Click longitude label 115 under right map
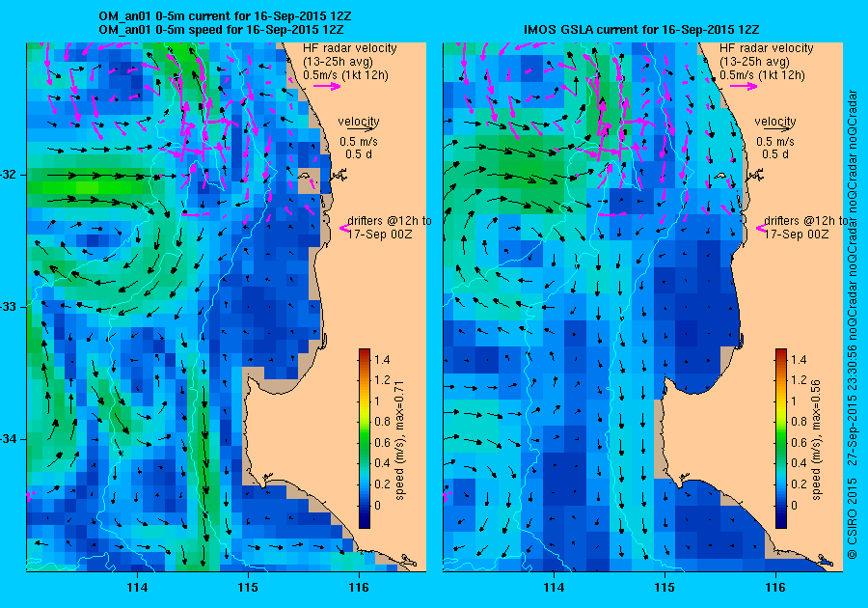 tap(665, 588)
